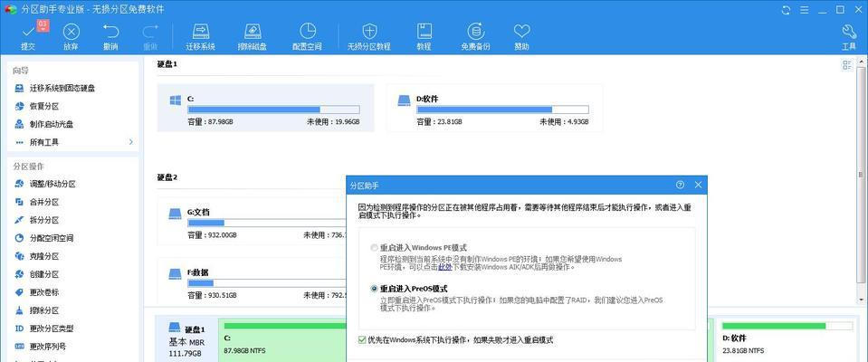Open the 迁移系统 (Migrate System) tool
Screen dimensions: 868x362
pos(200,31)
